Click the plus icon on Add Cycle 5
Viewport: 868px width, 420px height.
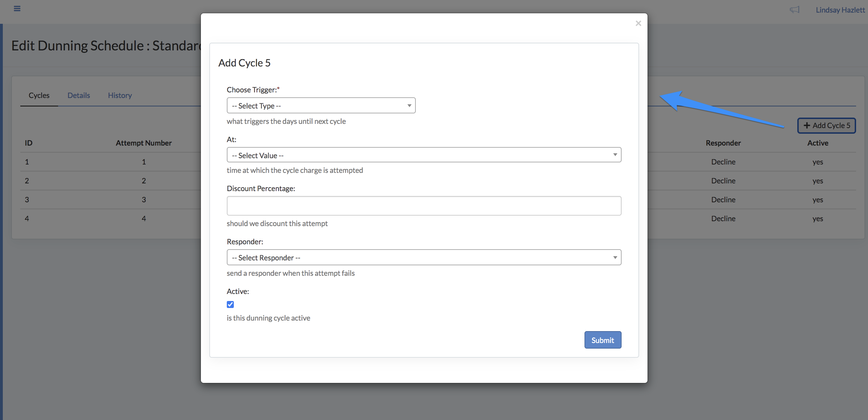(807, 126)
